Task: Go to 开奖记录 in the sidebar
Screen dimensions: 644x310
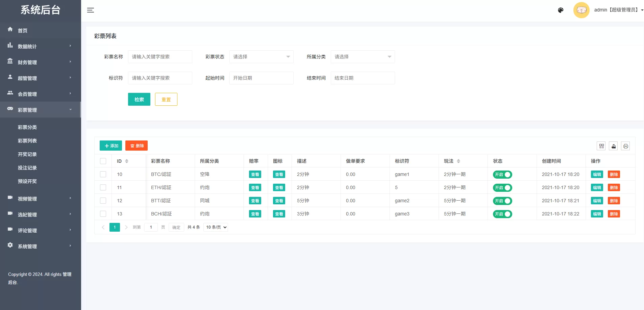Action: pyautogui.click(x=27, y=154)
